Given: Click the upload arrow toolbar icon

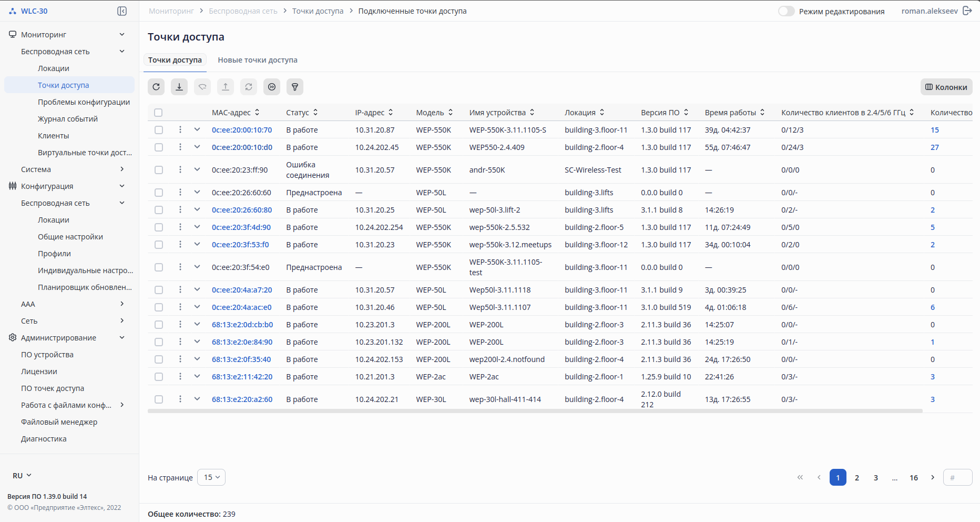Looking at the screenshot, I should (x=226, y=87).
